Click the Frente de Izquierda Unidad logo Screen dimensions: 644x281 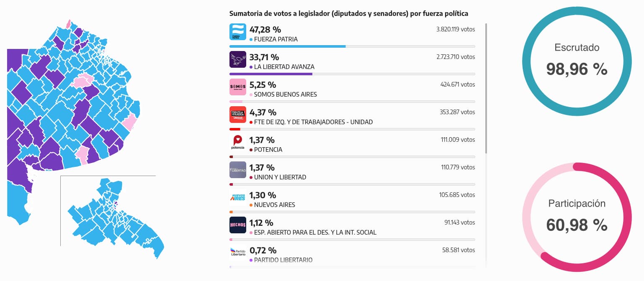(x=238, y=115)
